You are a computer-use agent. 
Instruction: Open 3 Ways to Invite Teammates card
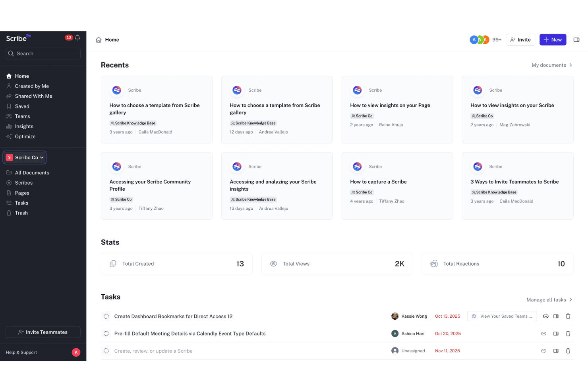(x=517, y=186)
